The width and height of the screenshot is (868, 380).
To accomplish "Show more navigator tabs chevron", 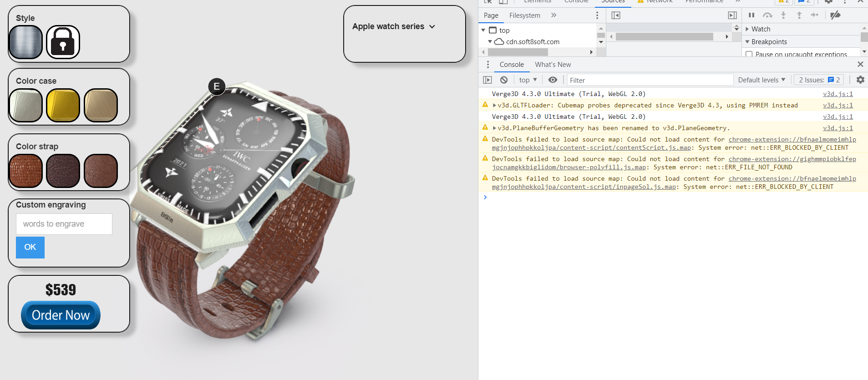I will point(553,15).
